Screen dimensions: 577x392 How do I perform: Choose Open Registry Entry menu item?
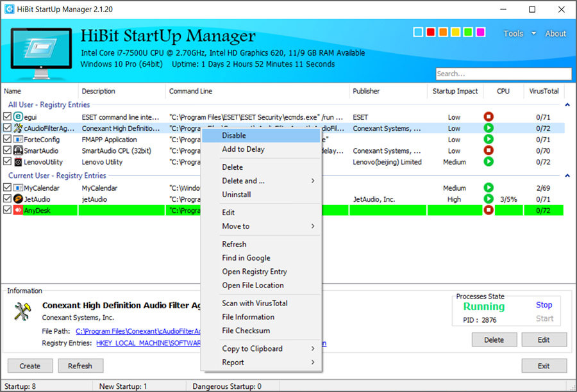262,272
